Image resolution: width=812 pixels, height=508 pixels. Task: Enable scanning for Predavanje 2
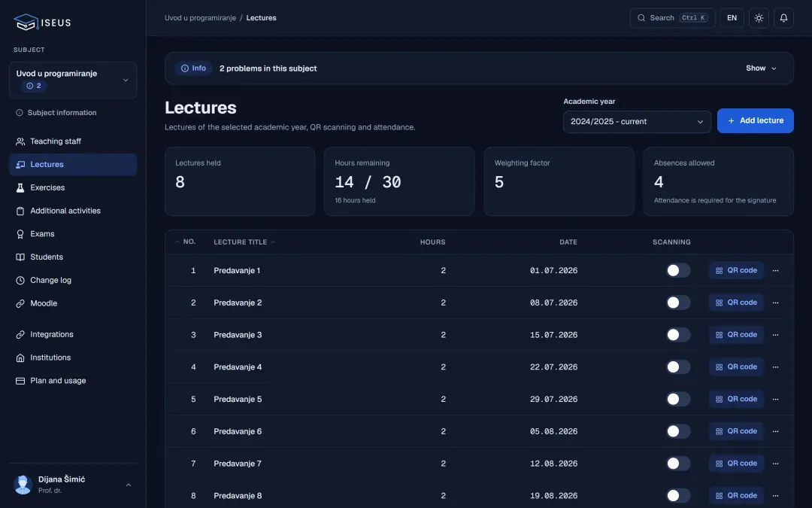click(x=678, y=303)
